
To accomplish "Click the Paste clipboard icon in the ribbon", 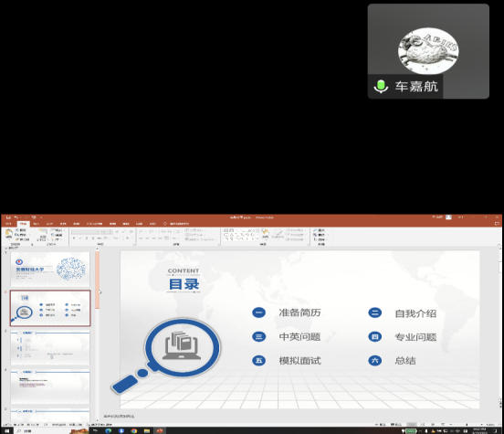I will pos(9,234).
